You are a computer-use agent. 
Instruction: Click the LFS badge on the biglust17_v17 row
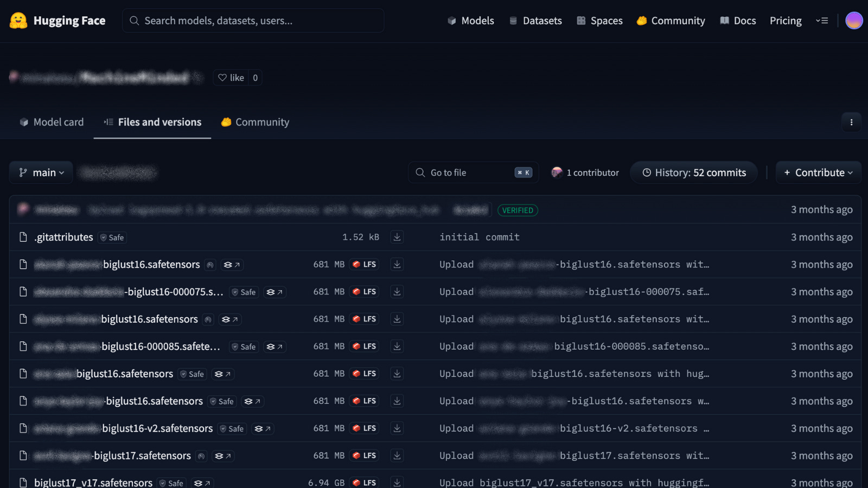pyautogui.click(x=365, y=483)
